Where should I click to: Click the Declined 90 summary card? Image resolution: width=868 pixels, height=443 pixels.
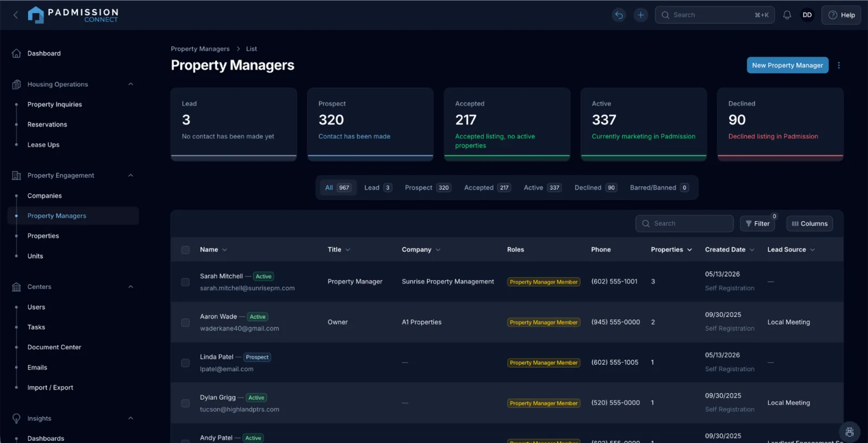780,124
